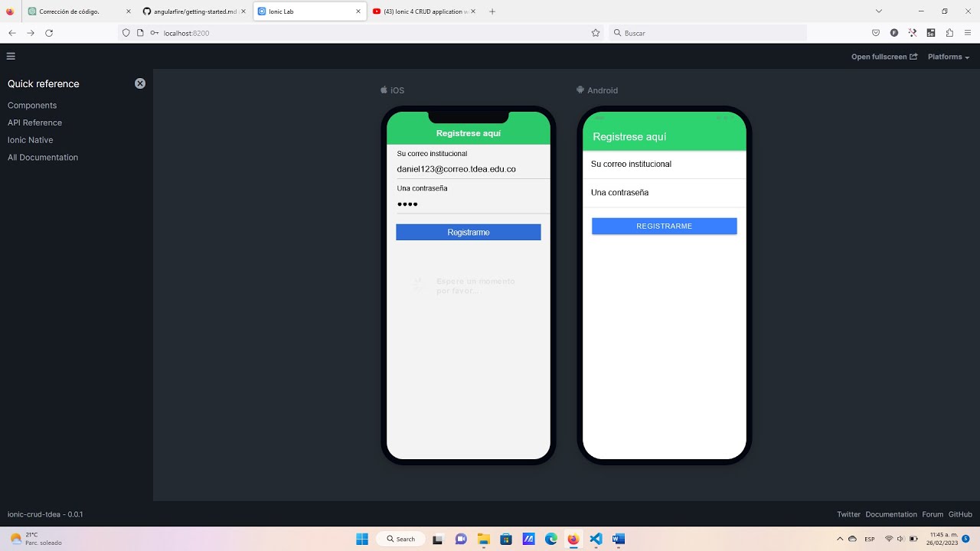Open Ionic Native link

coord(30,140)
